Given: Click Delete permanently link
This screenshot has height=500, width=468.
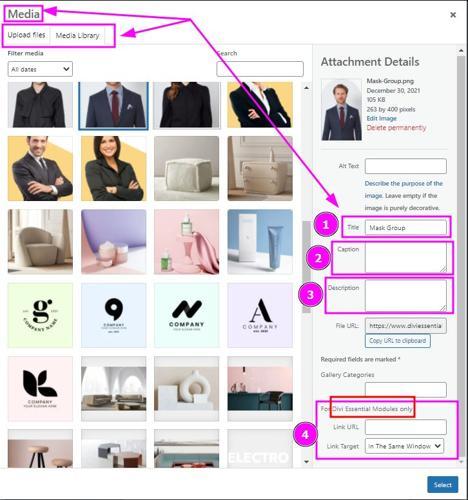Looking at the screenshot, I should tap(396, 128).
